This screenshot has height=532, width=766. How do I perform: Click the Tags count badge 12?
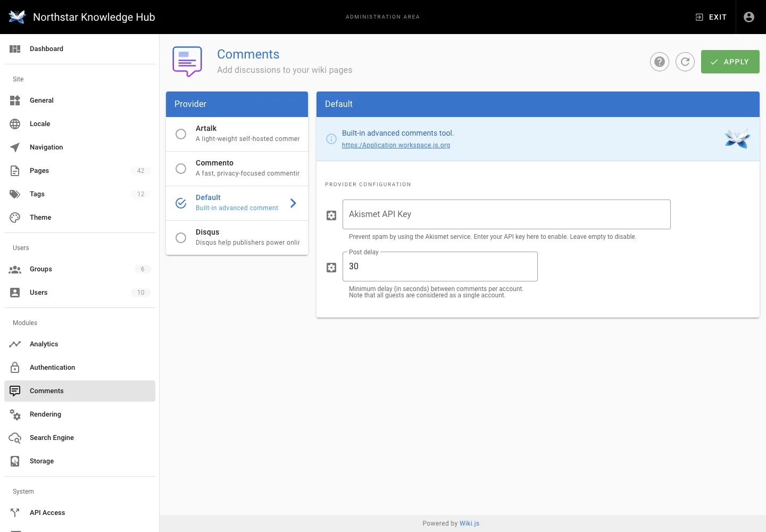coord(141,194)
